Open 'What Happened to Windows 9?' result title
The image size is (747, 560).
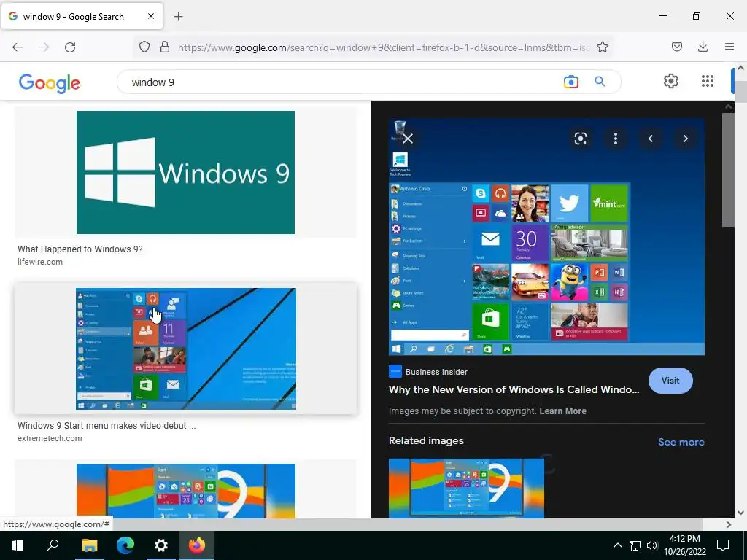pos(80,249)
